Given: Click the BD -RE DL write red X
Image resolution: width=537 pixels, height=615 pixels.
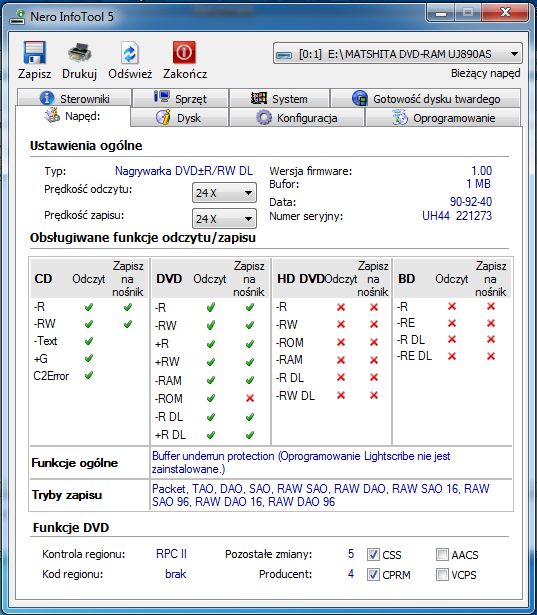Looking at the screenshot, I should (x=491, y=356).
